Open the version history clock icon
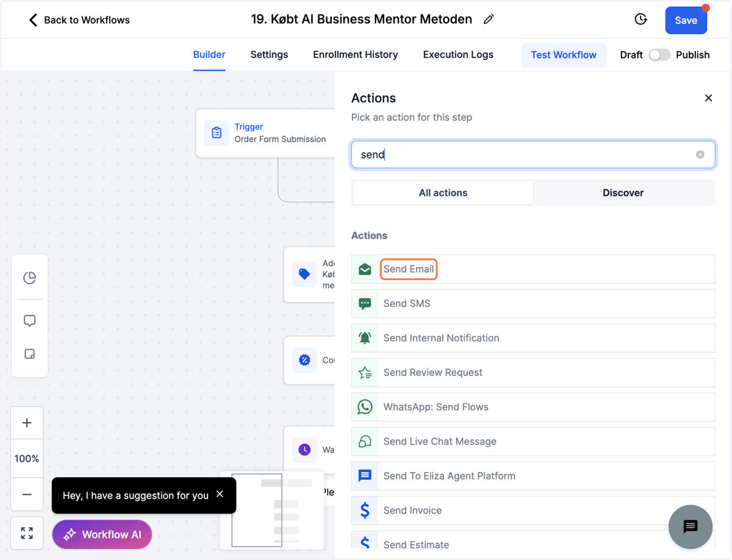Screen dimensions: 732x560 [640, 20]
